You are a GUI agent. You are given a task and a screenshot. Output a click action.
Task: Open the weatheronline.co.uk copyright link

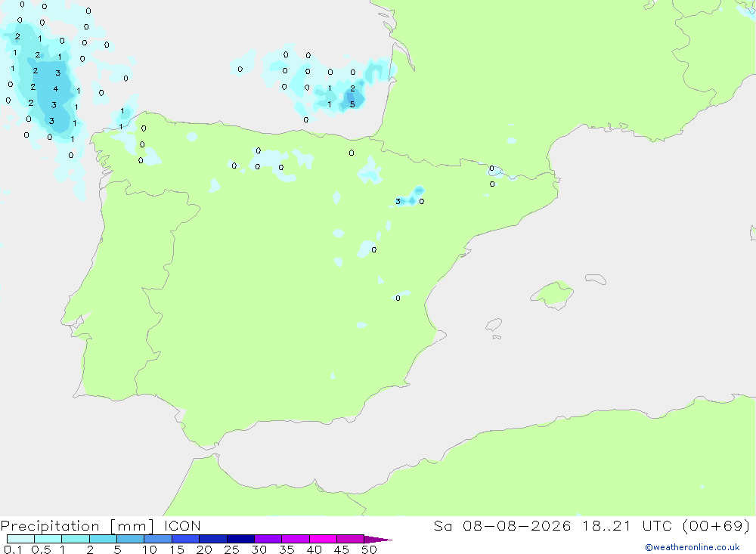692,547
